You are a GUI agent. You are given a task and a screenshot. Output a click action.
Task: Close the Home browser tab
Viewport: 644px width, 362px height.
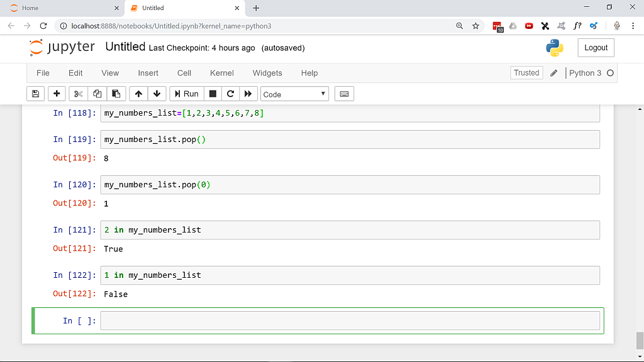[116, 8]
